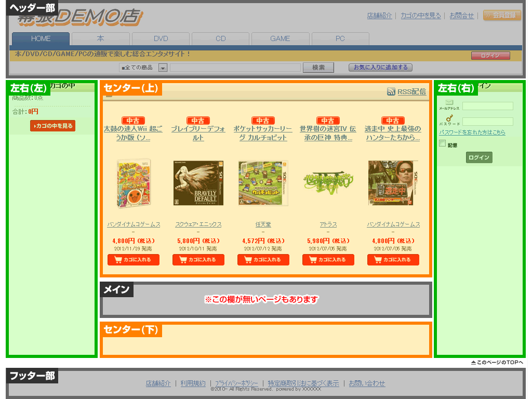Image resolution: width=532 pixels, height=399 pixels.
Task: Open スクウェア・エニックス maker link
Action: click(198, 224)
